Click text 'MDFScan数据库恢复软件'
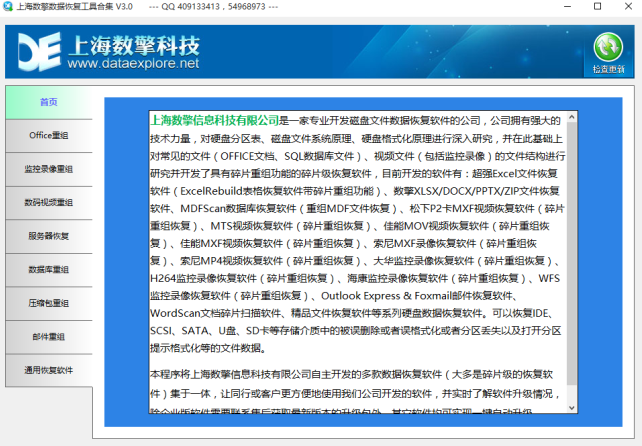Screen dimensions: 642x446 [x=238, y=208]
